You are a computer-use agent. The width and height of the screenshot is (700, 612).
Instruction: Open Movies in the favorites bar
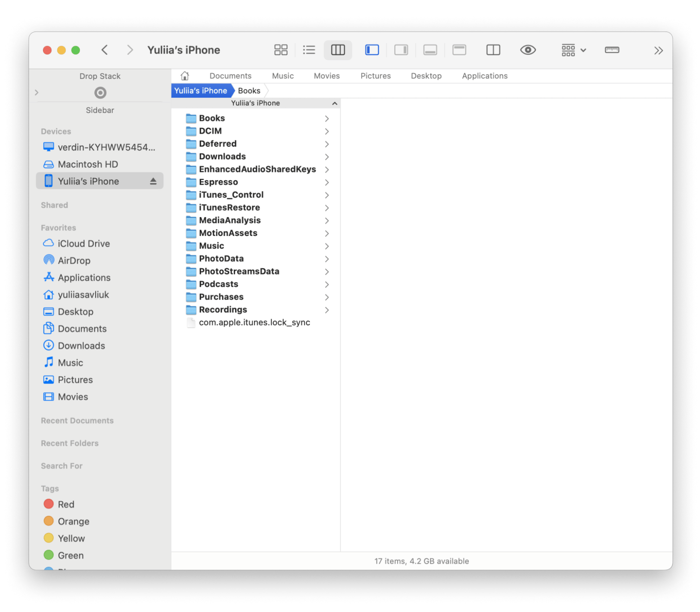coord(327,76)
